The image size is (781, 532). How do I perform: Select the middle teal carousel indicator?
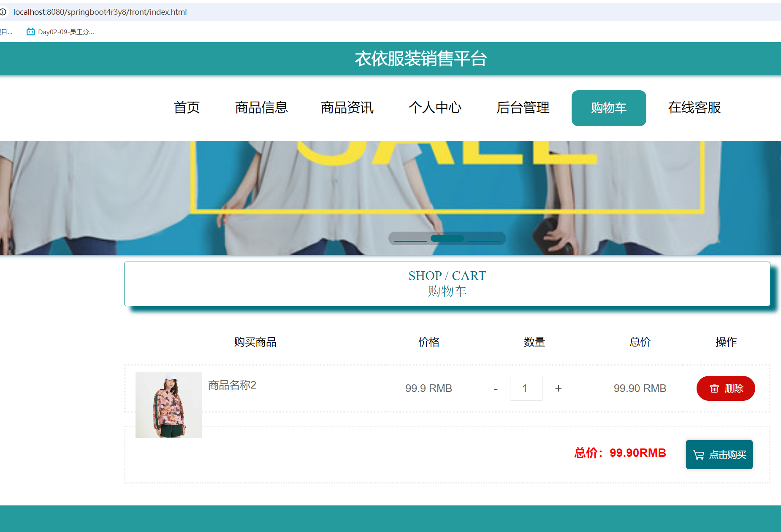point(447,238)
